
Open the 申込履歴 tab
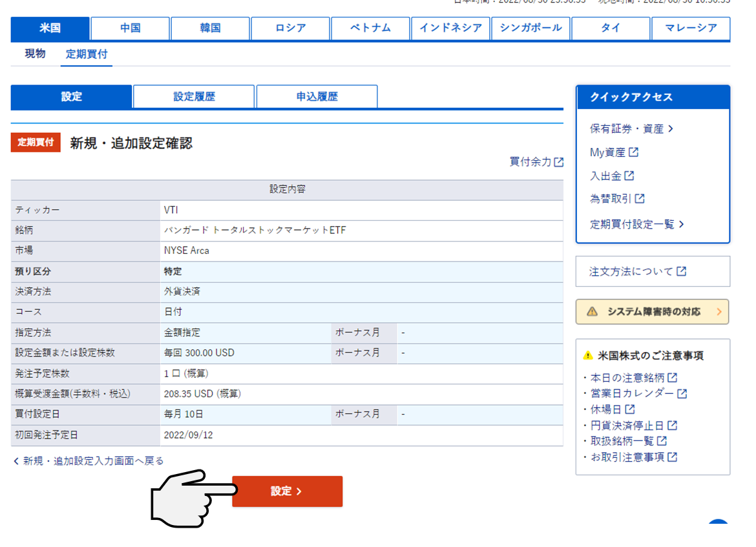(x=317, y=96)
